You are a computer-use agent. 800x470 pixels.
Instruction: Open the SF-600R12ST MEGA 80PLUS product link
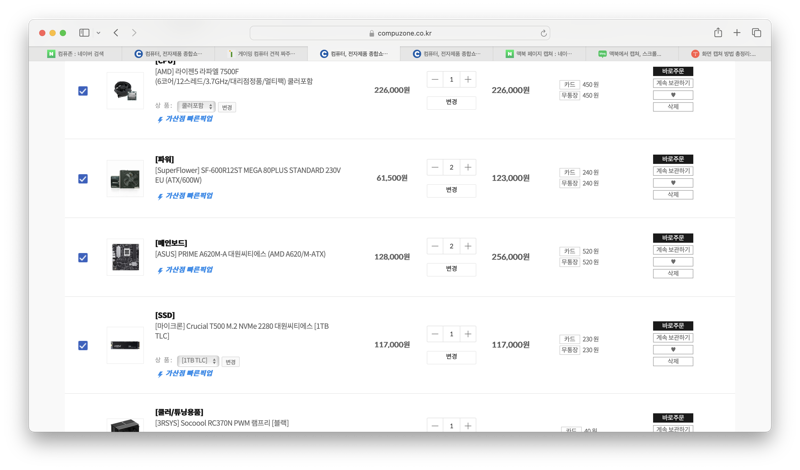coord(248,175)
